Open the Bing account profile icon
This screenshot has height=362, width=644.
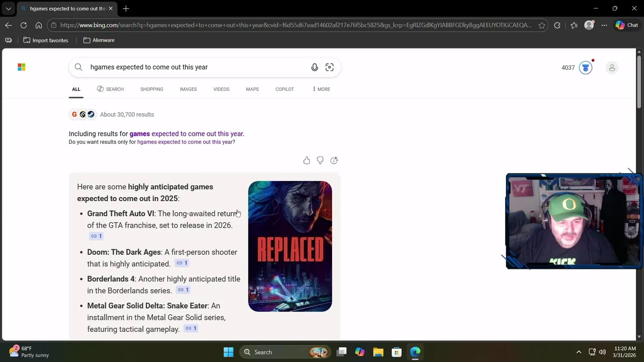coord(612,67)
